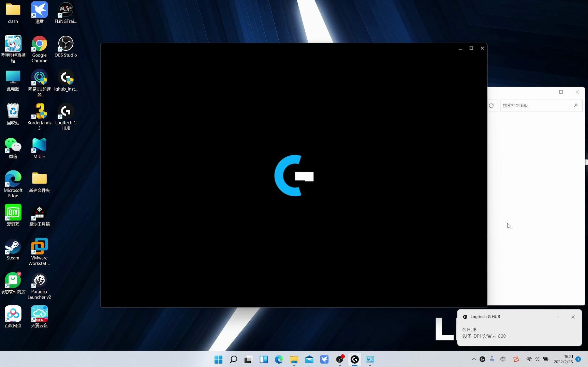588x367 pixels.
Task: Launch 联想软件商店 desktop icon
Action: pos(13,283)
